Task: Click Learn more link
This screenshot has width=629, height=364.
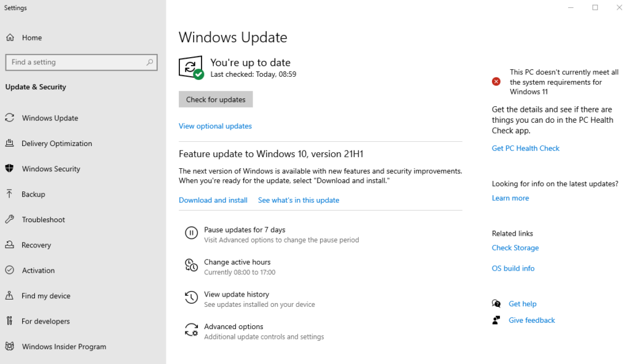Action: (x=510, y=198)
